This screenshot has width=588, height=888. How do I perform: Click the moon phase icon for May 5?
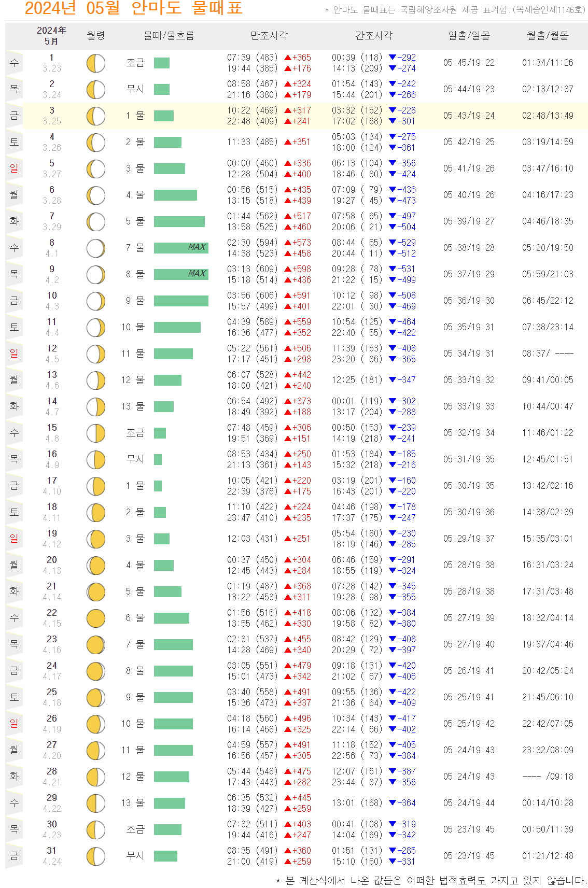pyautogui.click(x=96, y=169)
